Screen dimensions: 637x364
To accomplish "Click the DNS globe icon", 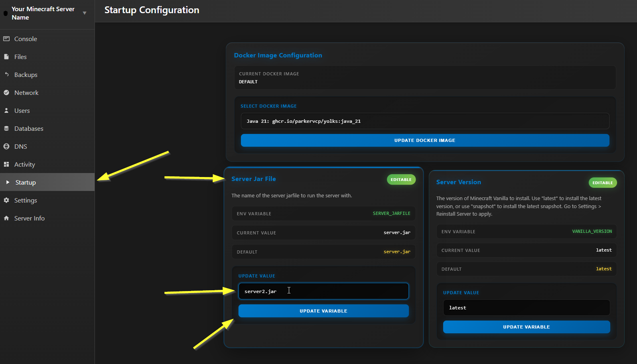I will (6, 146).
